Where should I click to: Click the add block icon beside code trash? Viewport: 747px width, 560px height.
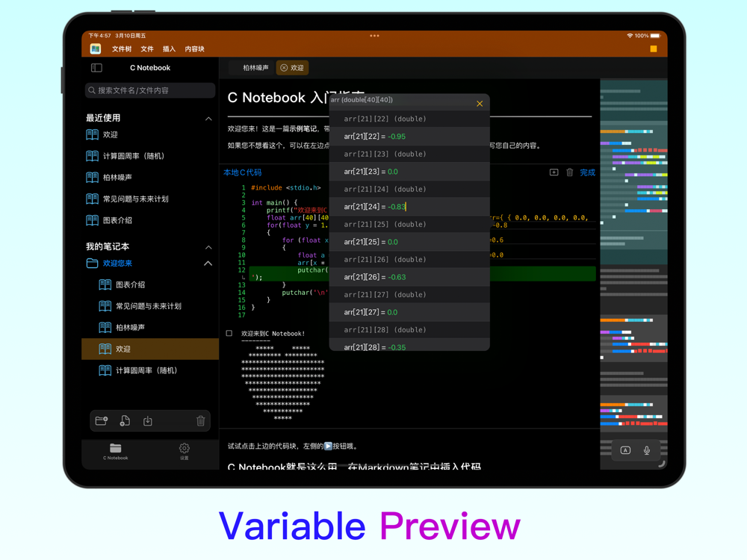554,172
